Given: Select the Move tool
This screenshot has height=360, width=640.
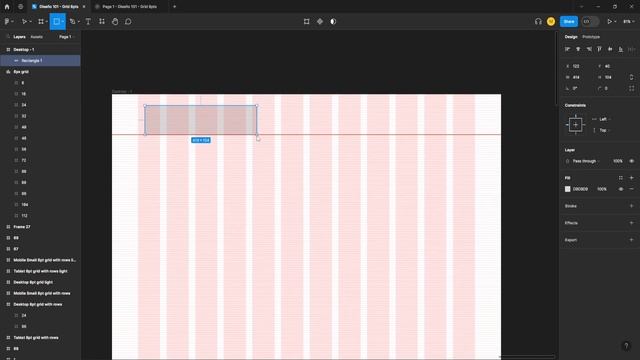Looking at the screenshot, I should point(24,22).
